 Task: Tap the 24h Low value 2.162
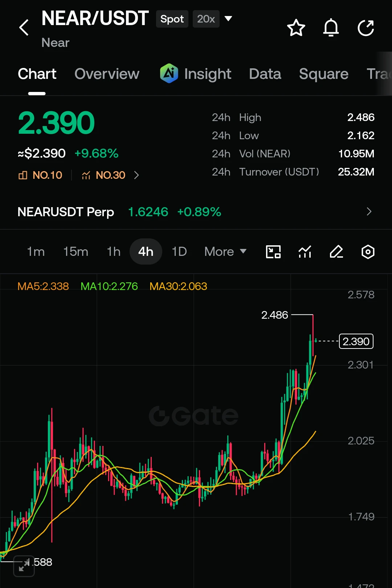tap(361, 136)
